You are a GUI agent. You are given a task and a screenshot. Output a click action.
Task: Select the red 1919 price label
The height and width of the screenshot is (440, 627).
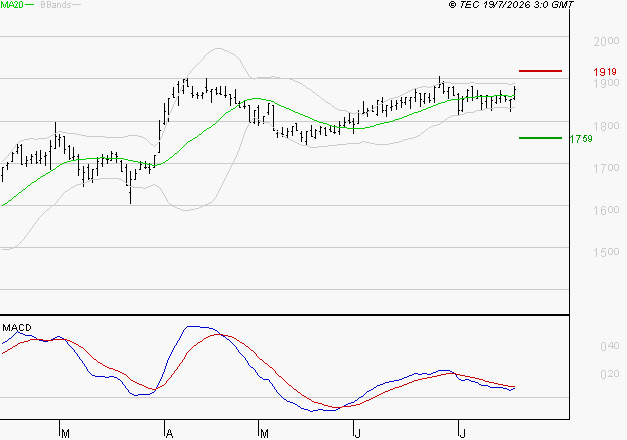(605, 72)
